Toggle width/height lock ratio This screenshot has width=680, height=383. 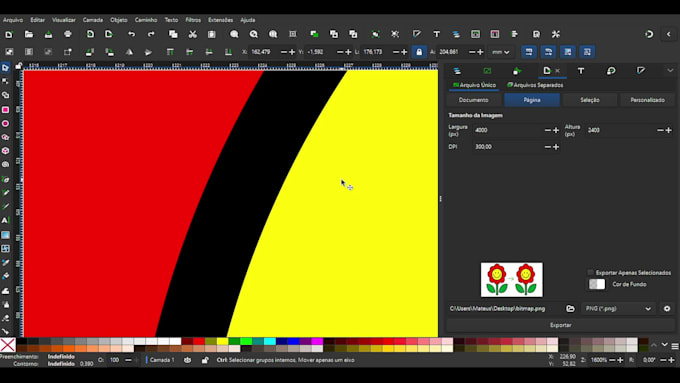[x=419, y=52]
